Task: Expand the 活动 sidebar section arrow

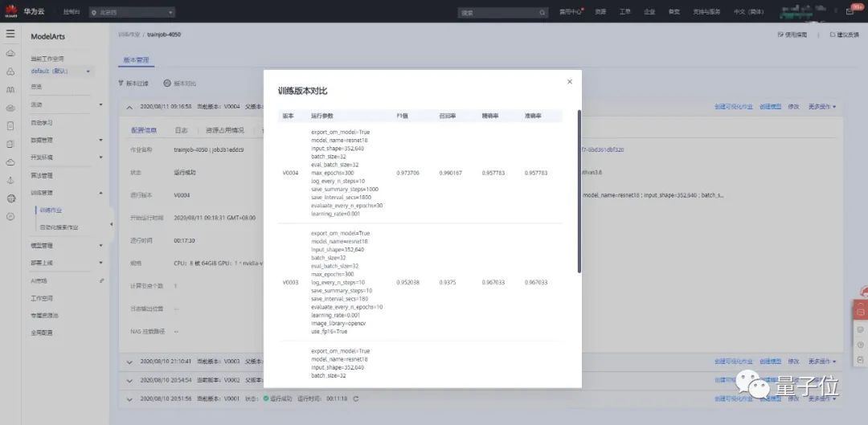Action: [x=100, y=104]
